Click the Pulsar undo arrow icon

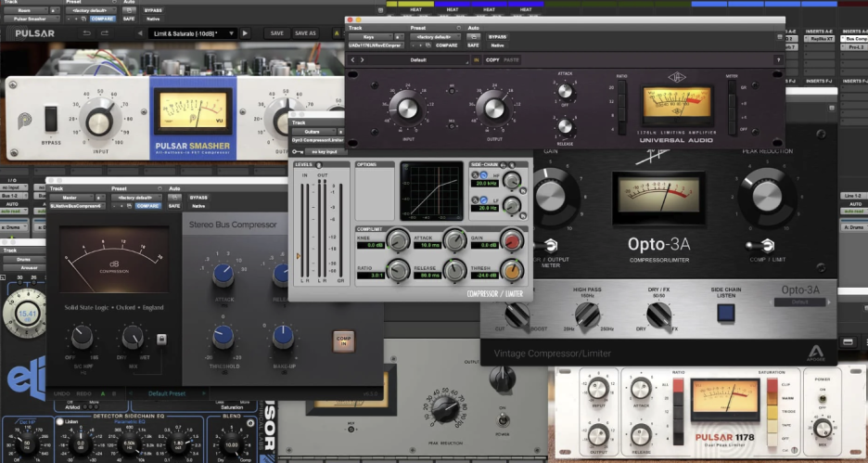[87, 33]
